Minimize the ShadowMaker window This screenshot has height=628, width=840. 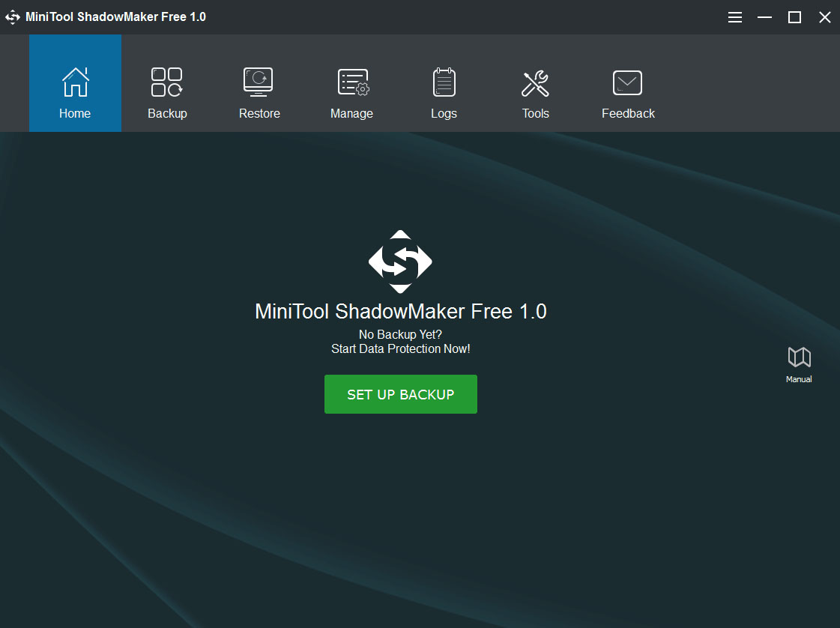point(764,17)
